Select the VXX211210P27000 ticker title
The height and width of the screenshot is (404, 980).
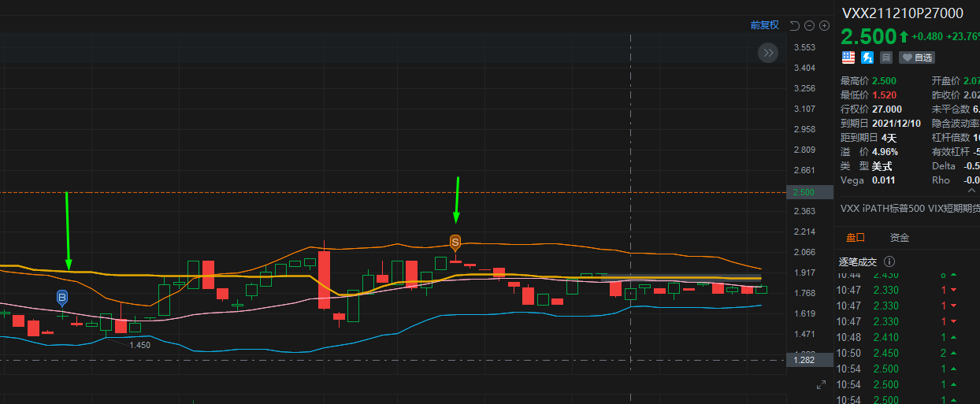(x=903, y=13)
